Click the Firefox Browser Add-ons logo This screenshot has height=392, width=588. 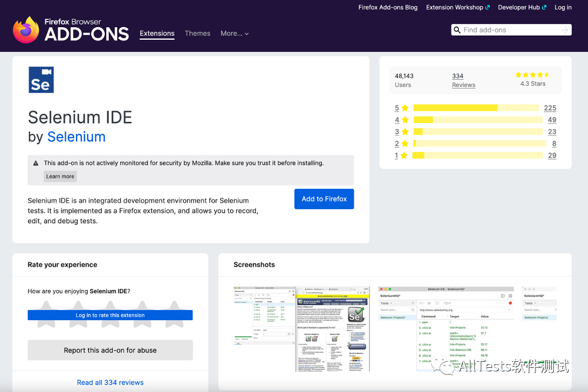(x=71, y=30)
